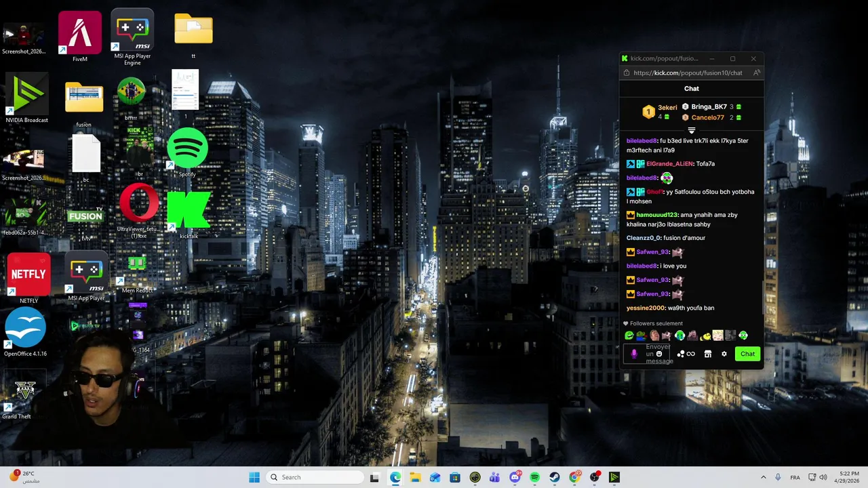This screenshot has width=868, height=488.
Task: Open taskbar clock showing 5:22 PM
Action: point(848,477)
